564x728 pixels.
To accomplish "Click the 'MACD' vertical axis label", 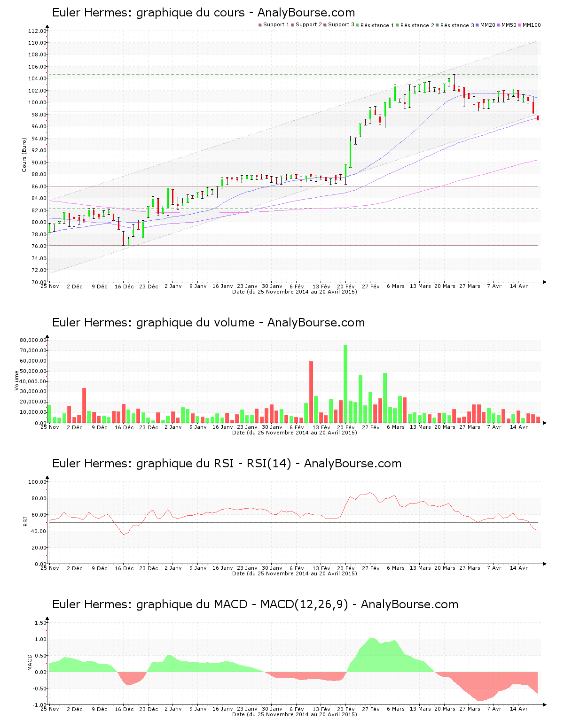I will [30, 662].
